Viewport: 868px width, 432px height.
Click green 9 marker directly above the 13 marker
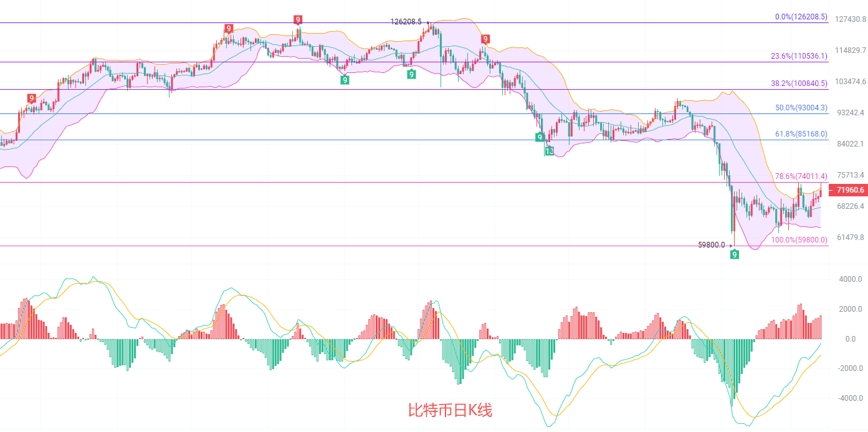click(x=540, y=137)
